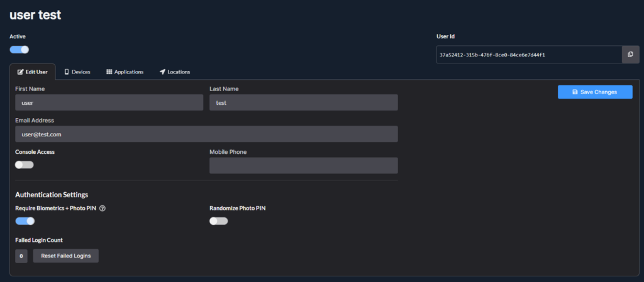
Task: Click the empty Mobile Phone field
Action: [x=304, y=166]
